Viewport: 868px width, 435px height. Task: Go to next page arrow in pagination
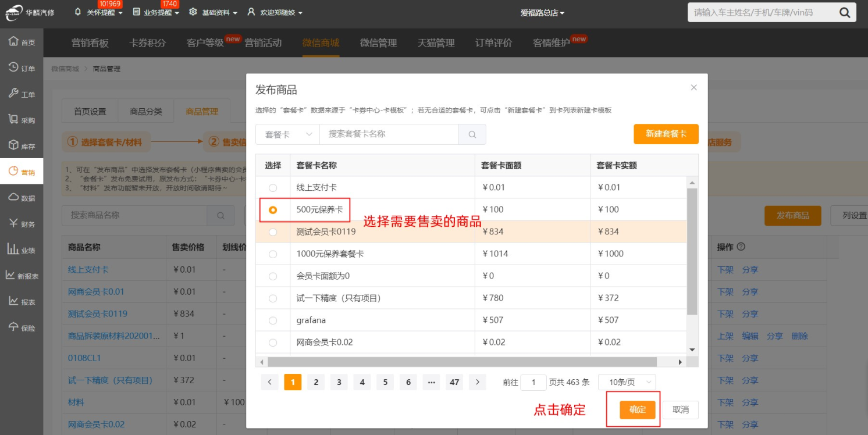point(478,382)
